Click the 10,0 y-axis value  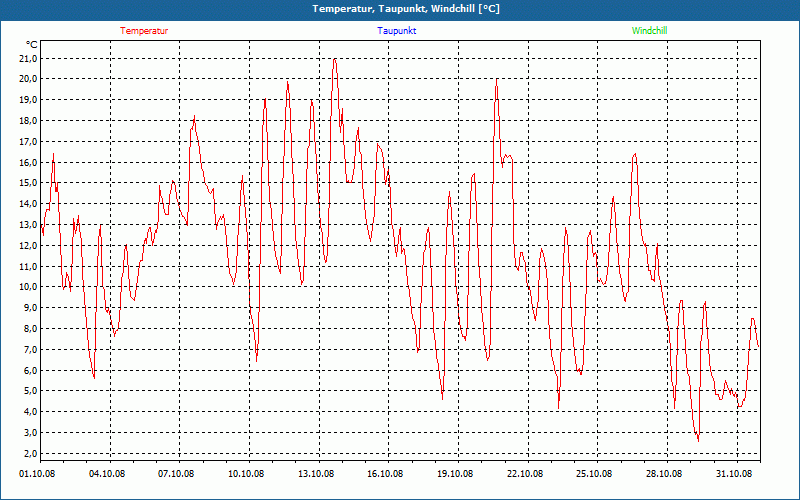(28, 287)
